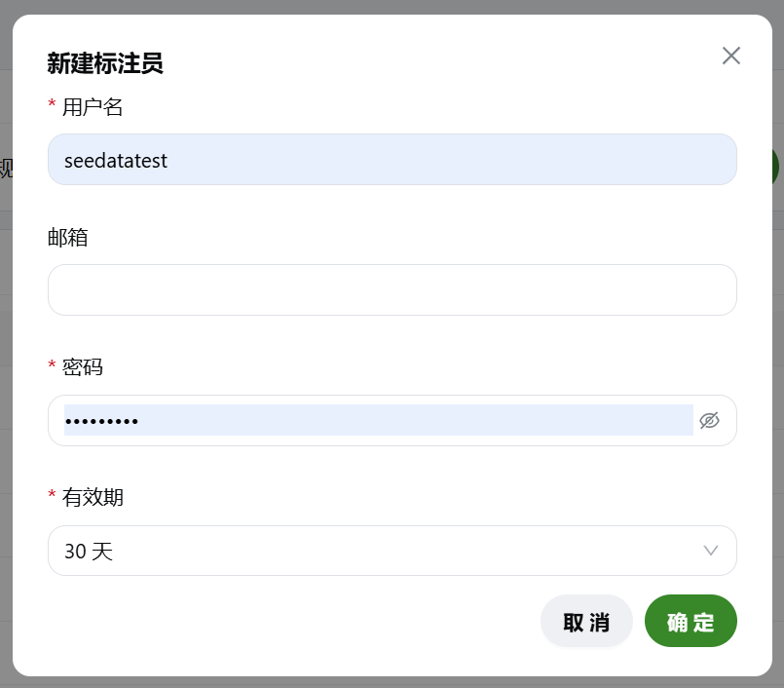Focus the 用户名 input field

click(392, 160)
